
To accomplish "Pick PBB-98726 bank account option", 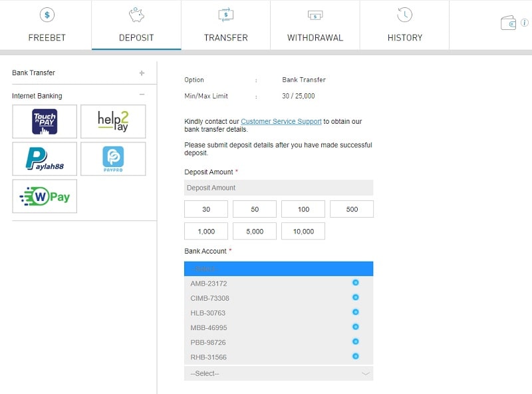I will [279, 342].
